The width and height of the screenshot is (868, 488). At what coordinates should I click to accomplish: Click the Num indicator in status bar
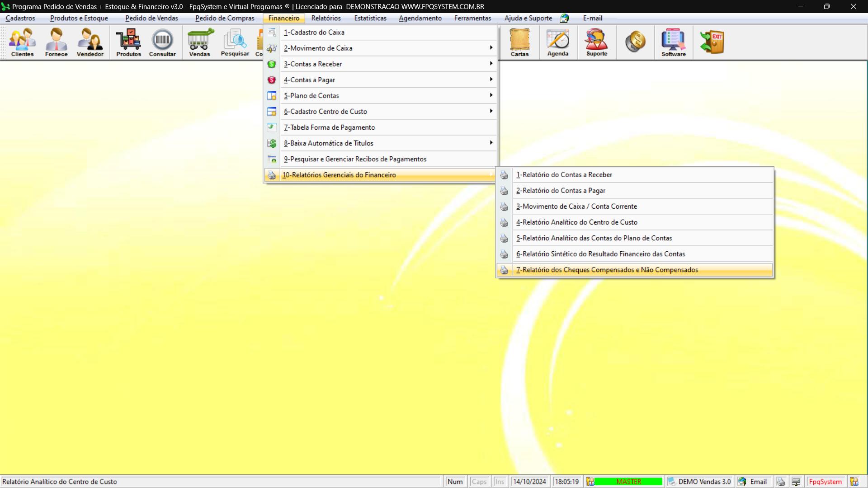point(455,482)
